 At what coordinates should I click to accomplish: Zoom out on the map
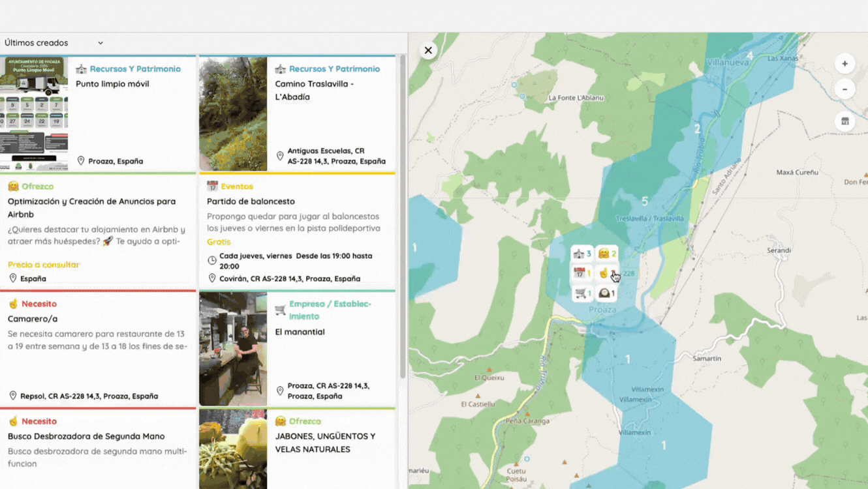(x=845, y=89)
